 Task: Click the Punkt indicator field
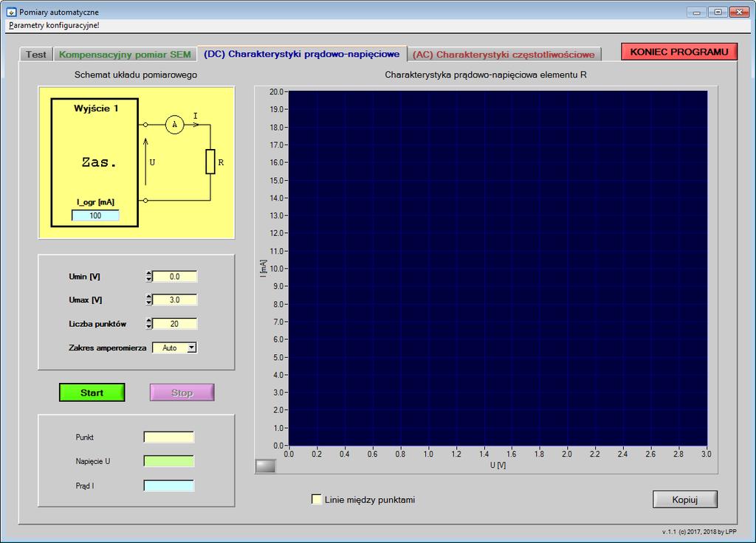tap(169, 437)
